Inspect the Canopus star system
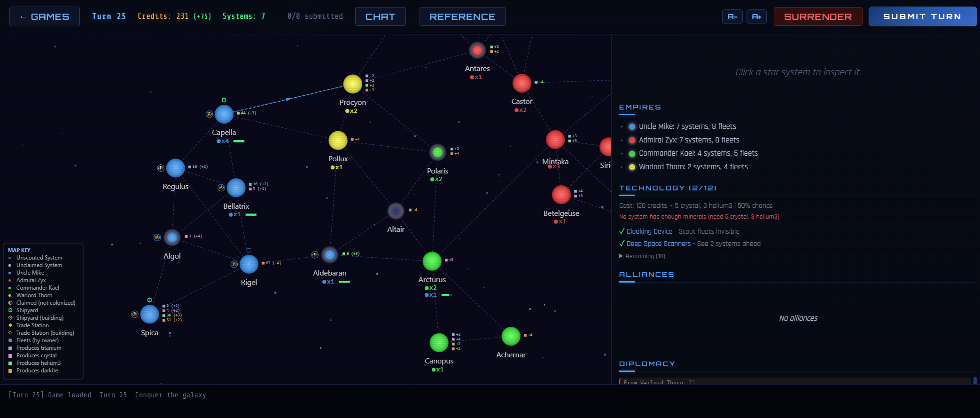Viewport: 980px width, 418px height. (x=439, y=343)
